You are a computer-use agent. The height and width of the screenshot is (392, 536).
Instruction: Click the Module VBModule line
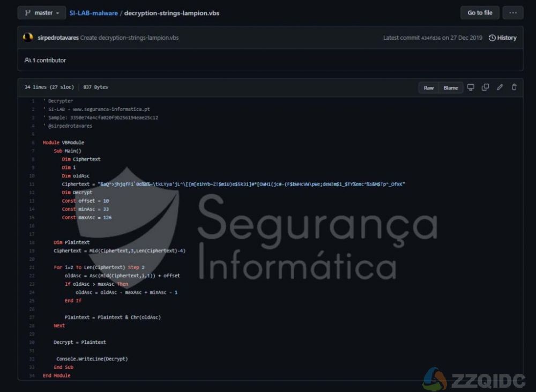[x=63, y=142]
